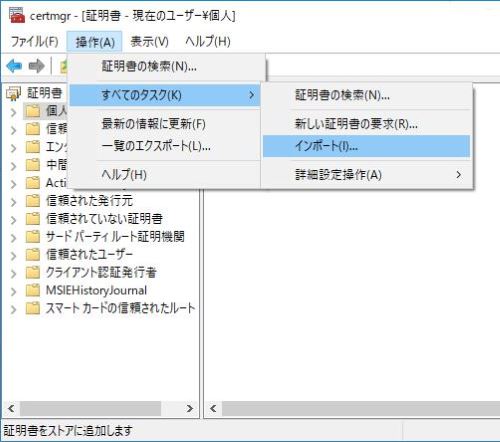Viewport: 500px width, 442px height.
Task: Click the gray Forward arrow toolbar icon
Action: (x=36, y=66)
